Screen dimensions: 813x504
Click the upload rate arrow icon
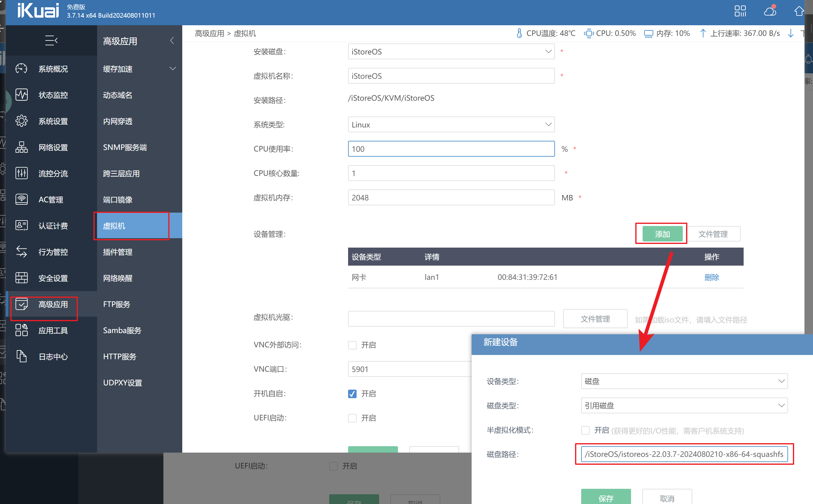pyautogui.click(x=703, y=33)
